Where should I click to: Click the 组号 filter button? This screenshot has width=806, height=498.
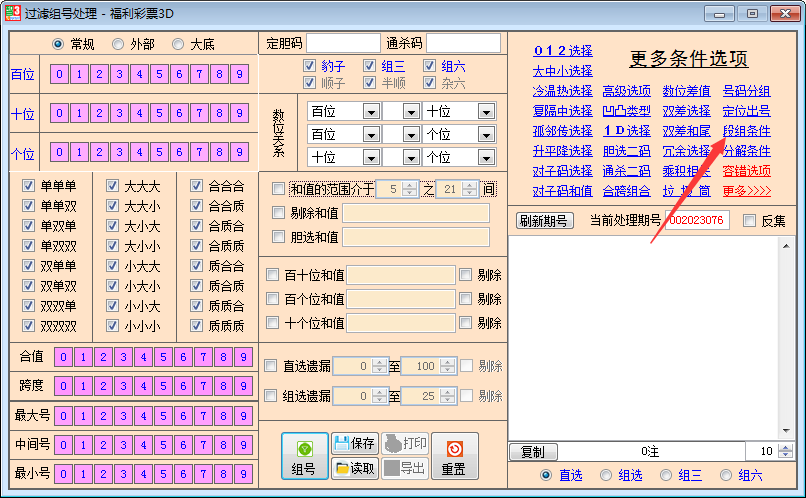304,456
